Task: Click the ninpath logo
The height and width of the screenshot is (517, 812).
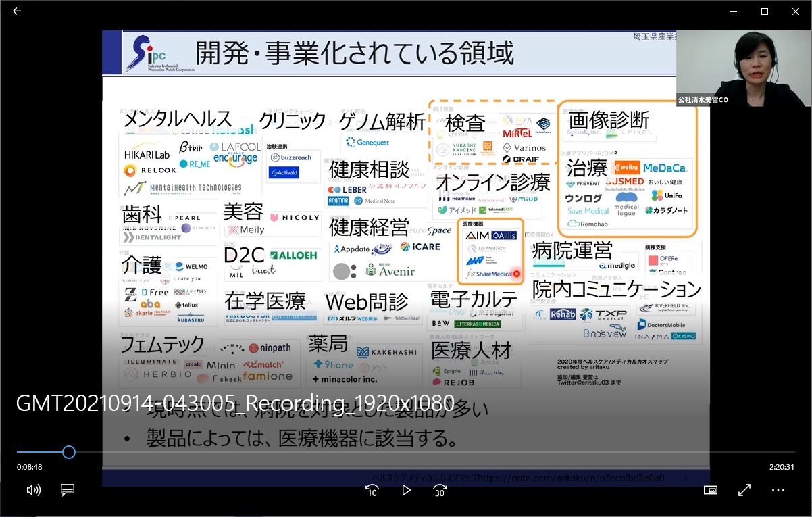Action: click(270, 348)
